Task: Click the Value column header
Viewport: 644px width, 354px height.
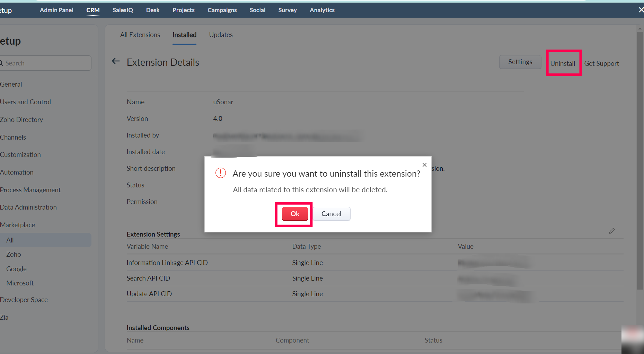Action: click(x=465, y=246)
